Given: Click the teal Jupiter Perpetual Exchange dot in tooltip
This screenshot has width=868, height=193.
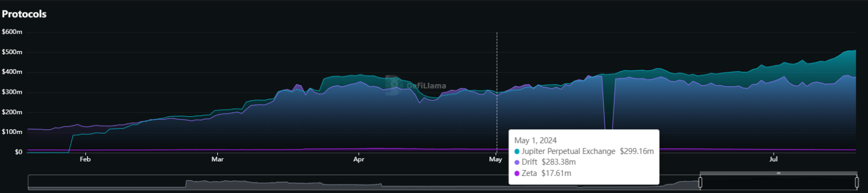Looking at the screenshot, I should tap(517, 152).
